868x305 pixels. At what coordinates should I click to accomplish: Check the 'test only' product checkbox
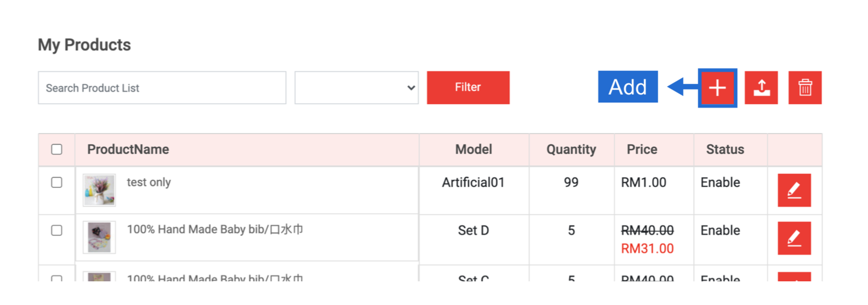[x=57, y=182]
